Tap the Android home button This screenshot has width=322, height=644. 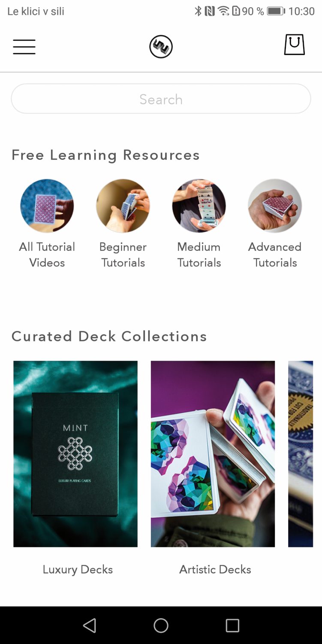point(161,626)
